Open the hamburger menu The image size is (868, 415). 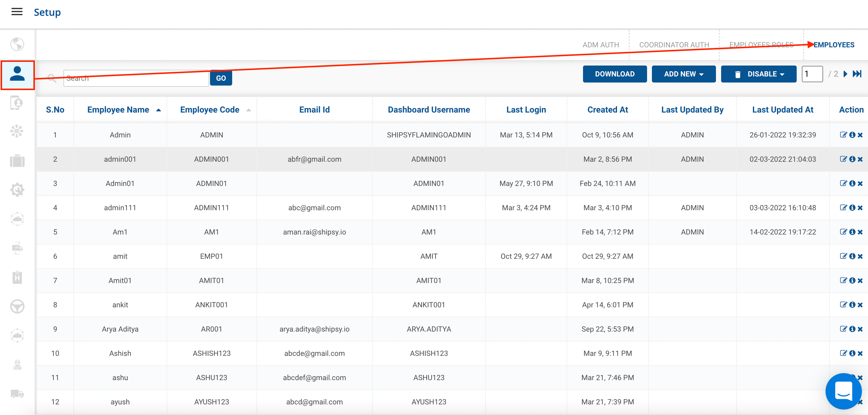(x=17, y=12)
